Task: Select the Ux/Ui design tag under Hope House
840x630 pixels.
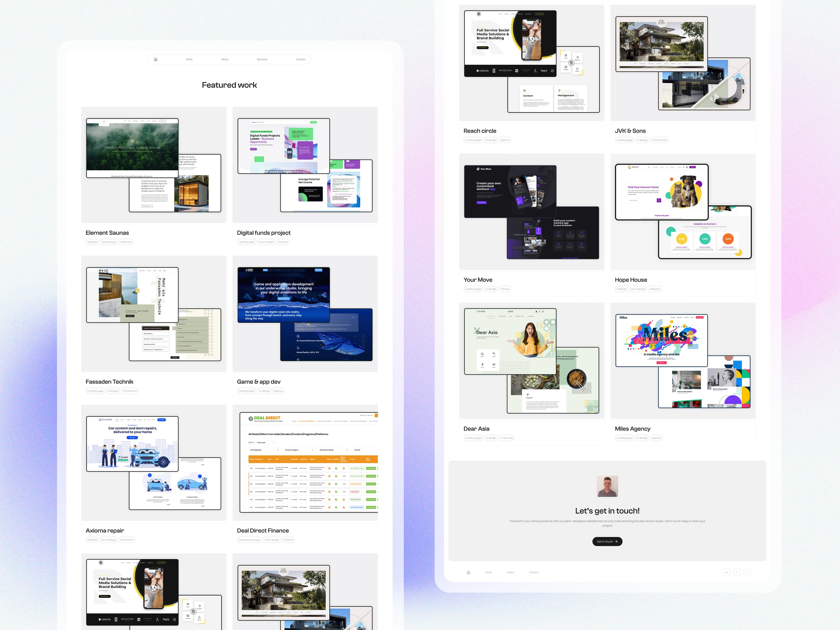Action: pos(638,289)
